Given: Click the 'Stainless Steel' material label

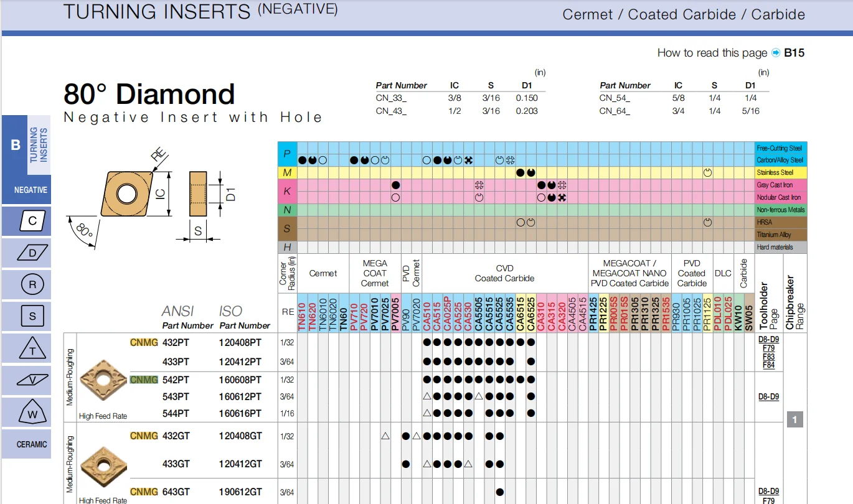Looking at the screenshot, I should click(780, 172).
